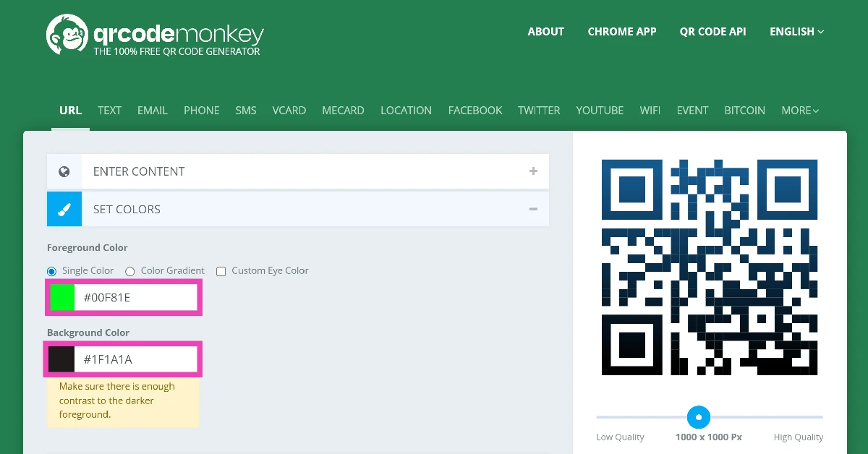
Task: Click the generated QR code preview image
Action: click(709, 267)
